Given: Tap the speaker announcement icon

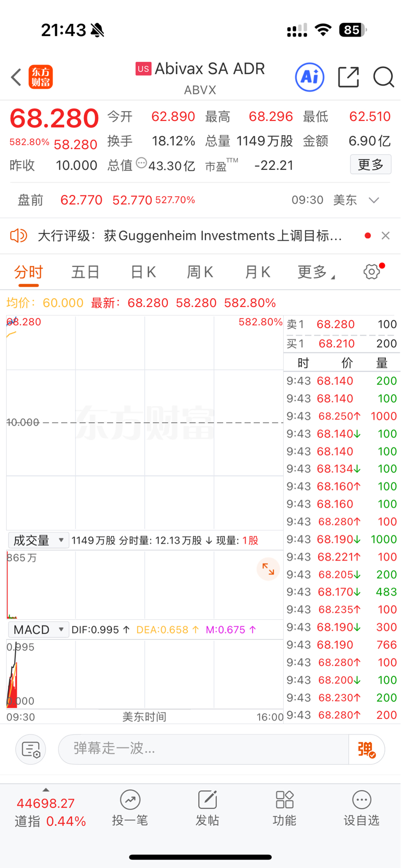Looking at the screenshot, I should (19, 236).
